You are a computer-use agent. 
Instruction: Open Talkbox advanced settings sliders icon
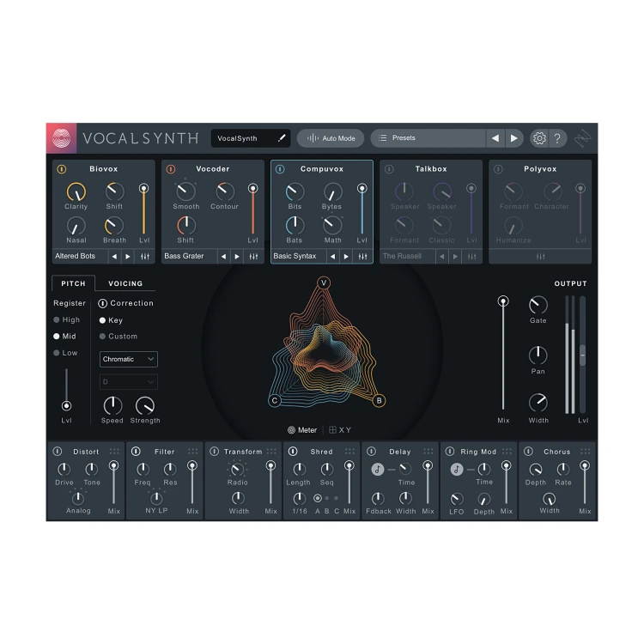(472, 256)
